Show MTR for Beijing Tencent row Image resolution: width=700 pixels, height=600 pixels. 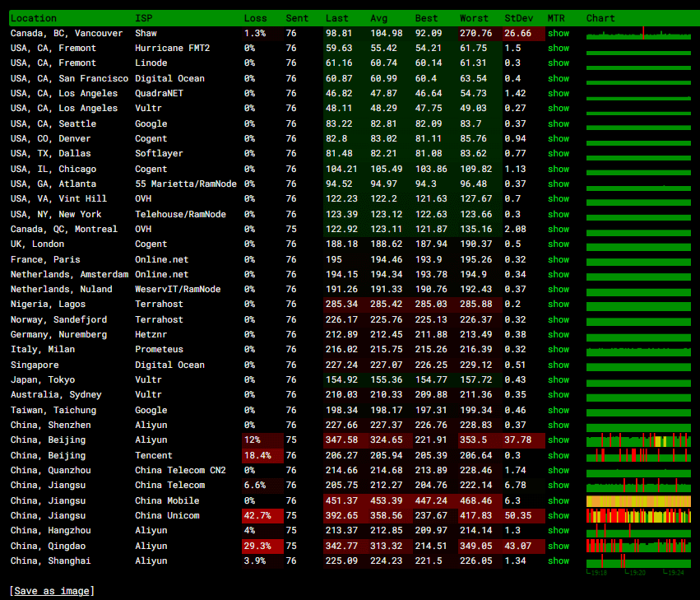[x=559, y=455]
